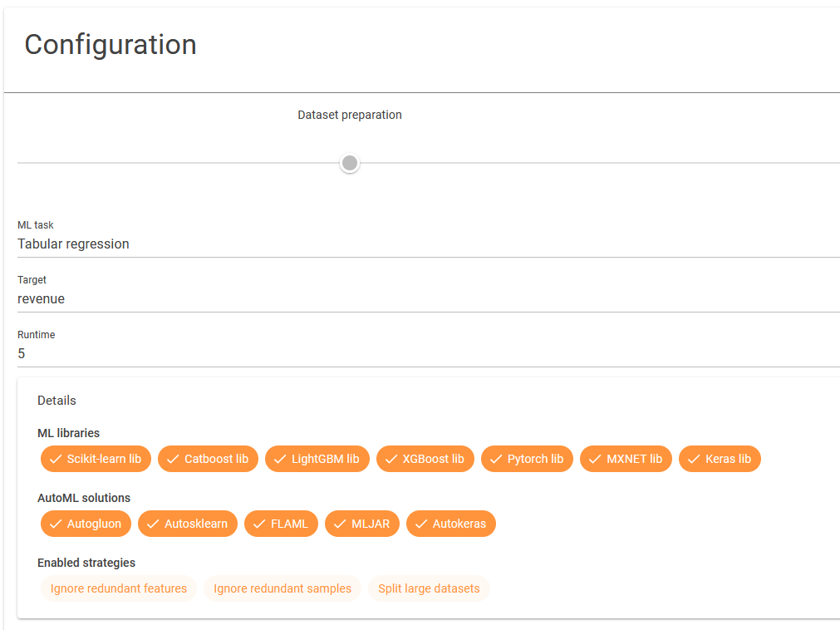Click the Dataset preparation step label
The height and width of the screenshot is (630, 840).
(350, 116)
